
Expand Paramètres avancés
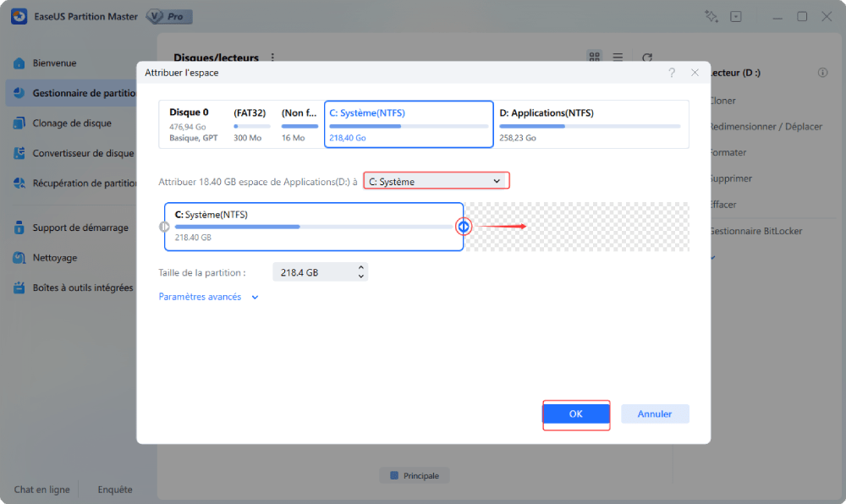point(208,297)
